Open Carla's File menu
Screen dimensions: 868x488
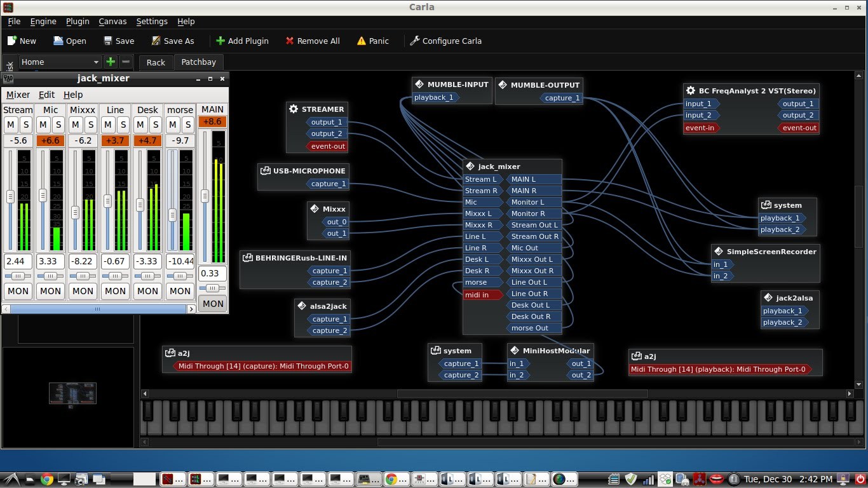click(x=14, y=21)
